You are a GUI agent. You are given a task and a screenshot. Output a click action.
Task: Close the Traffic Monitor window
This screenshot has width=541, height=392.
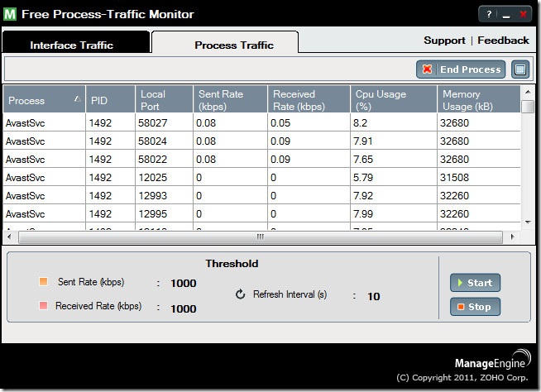pos(523,14)
